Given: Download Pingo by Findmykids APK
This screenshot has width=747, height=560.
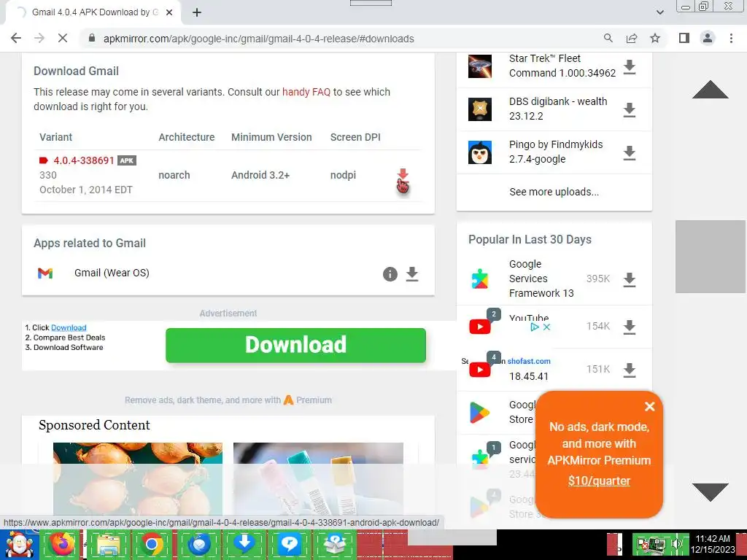Looking at the screenshot, I should [x=630, y=153].
